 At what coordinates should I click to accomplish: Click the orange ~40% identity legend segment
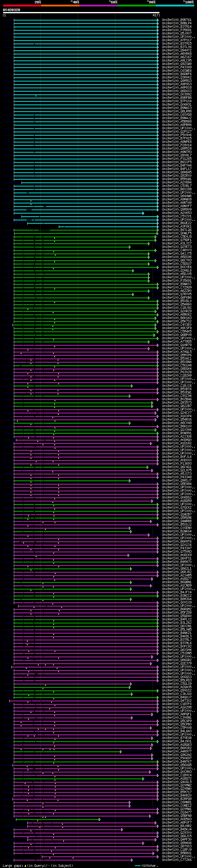point(60,6)
